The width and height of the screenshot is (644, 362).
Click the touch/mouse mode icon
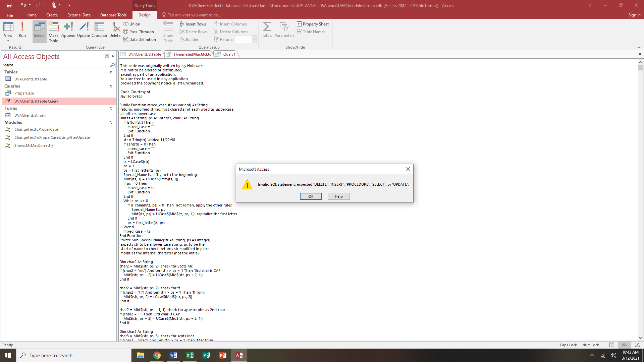(54, 5)
